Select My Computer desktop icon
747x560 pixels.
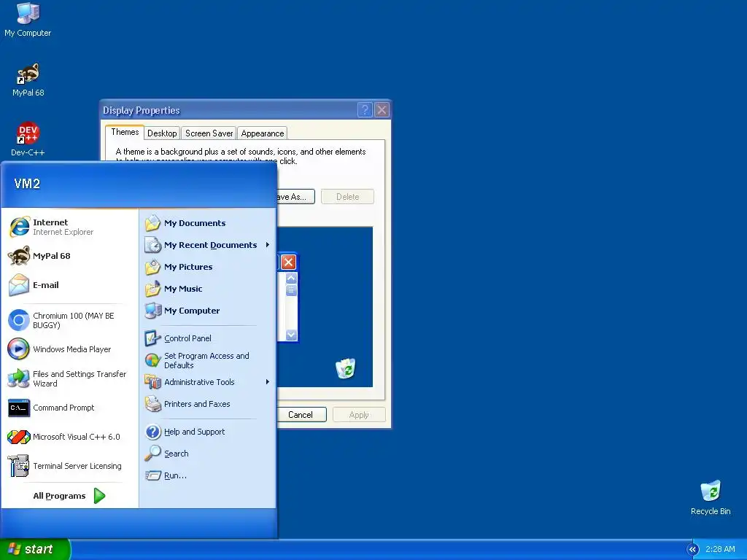[x=28, y=20]
